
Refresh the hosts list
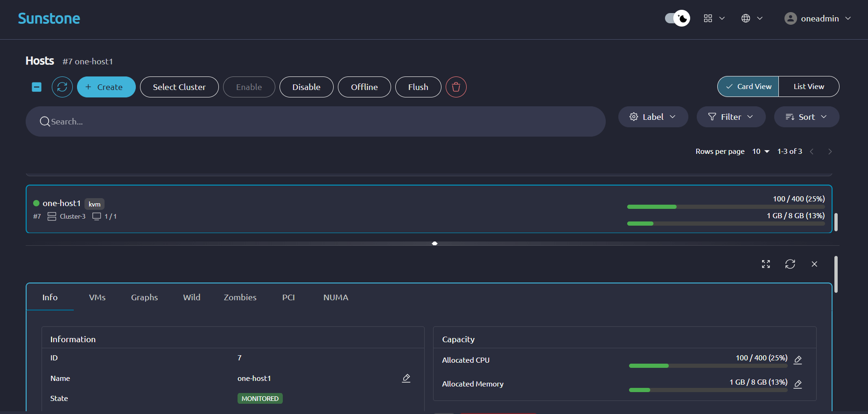(62, 87)
